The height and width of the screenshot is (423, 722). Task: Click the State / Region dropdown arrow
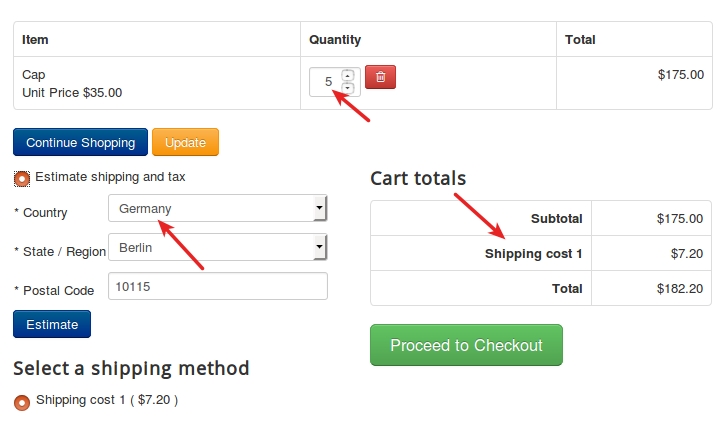pyautogui.click(x=320, y=247)
